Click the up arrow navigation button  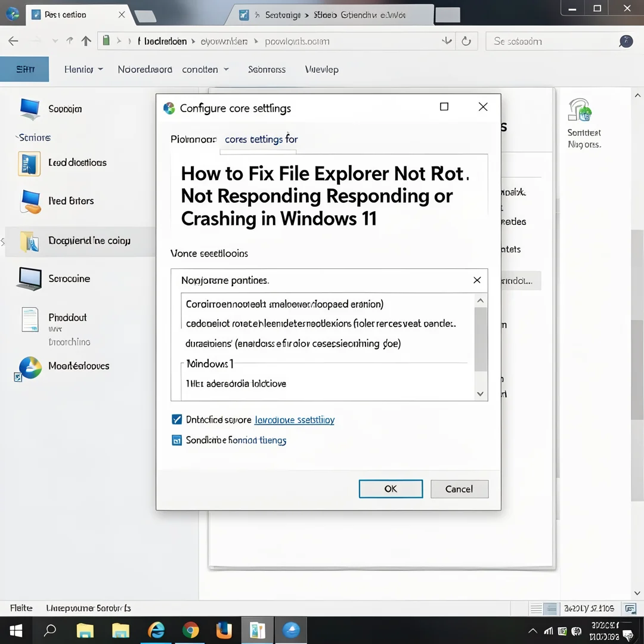(86, 41)
